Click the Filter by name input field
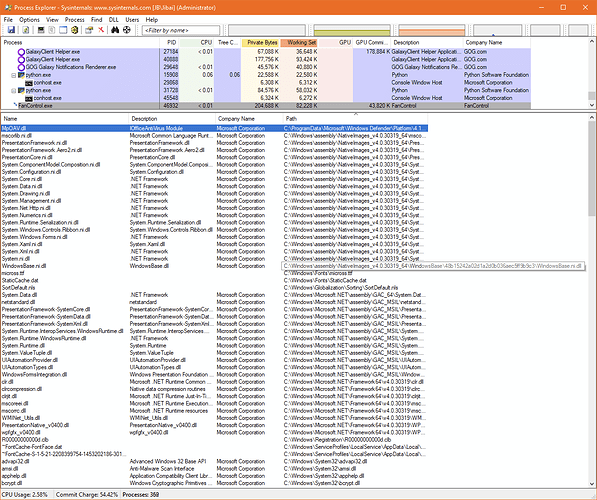Viewport: 597px width, 500px height. [181, 30]
